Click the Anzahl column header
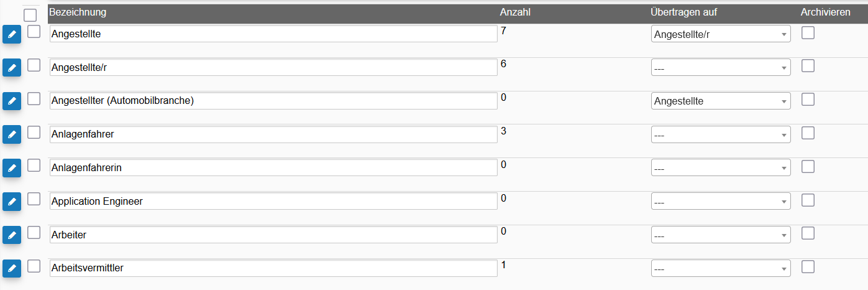This screenshot has height=290, width=868. pyautogui.click(x=515, y=12)
